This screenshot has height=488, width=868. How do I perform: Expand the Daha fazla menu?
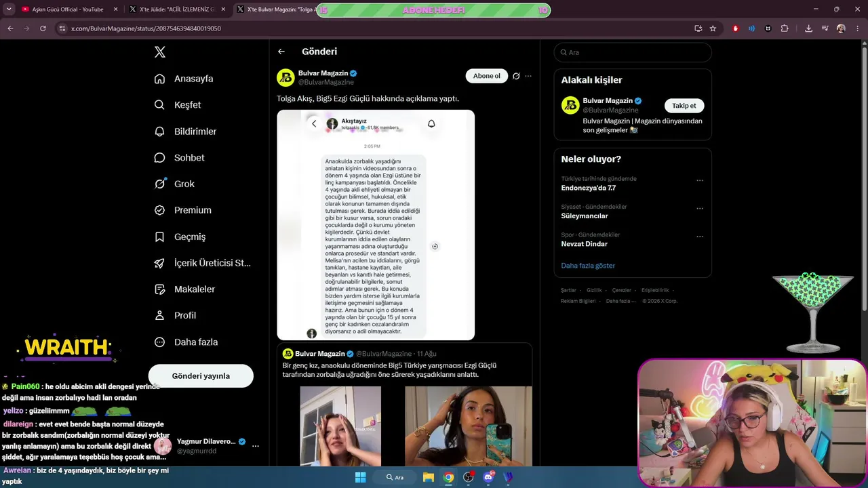click(186, 342)
